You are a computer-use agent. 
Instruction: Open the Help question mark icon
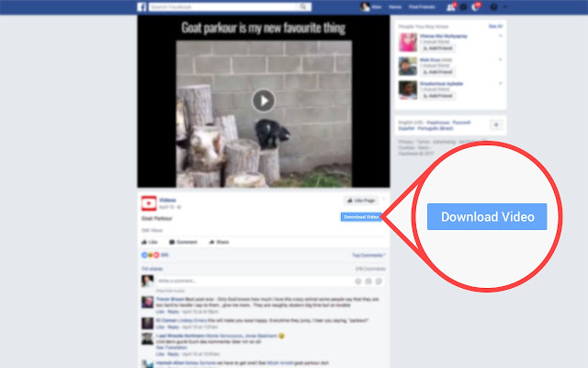pyautogui.click(x=493, y=7)
